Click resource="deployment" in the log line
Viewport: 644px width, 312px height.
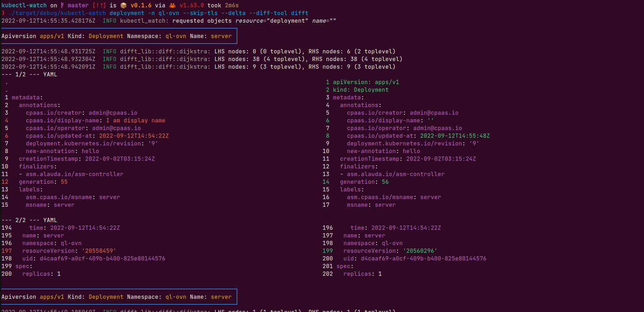(x=272, y=21)
